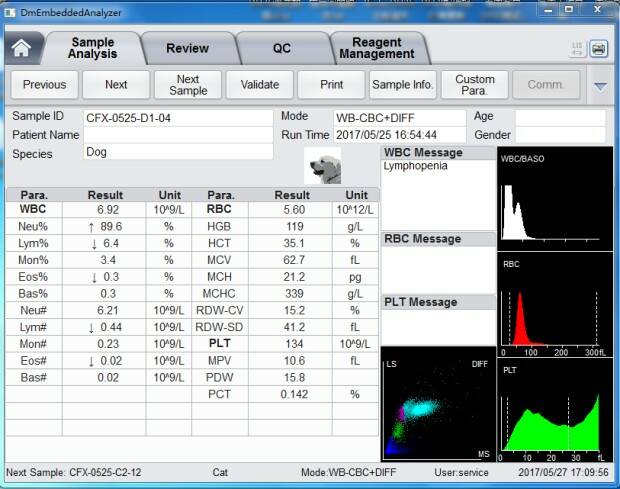The image size is (620, 489).
Task: Click the Home icon tab
Action: point(22,47)
